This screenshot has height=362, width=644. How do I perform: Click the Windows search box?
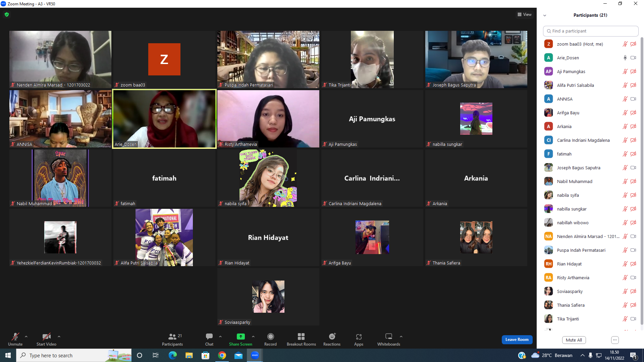[74, 355]
